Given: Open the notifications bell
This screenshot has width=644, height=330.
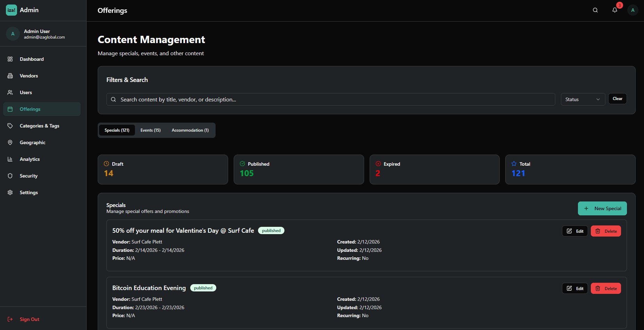Looking at the screenshot, I should (x=614, y=10).
